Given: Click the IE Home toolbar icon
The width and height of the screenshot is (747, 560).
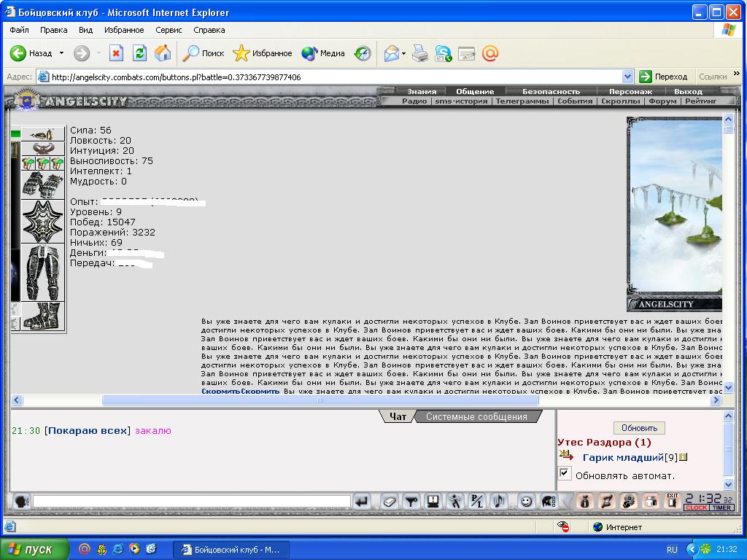Looking at the screenshot, I should click(163, 53).
